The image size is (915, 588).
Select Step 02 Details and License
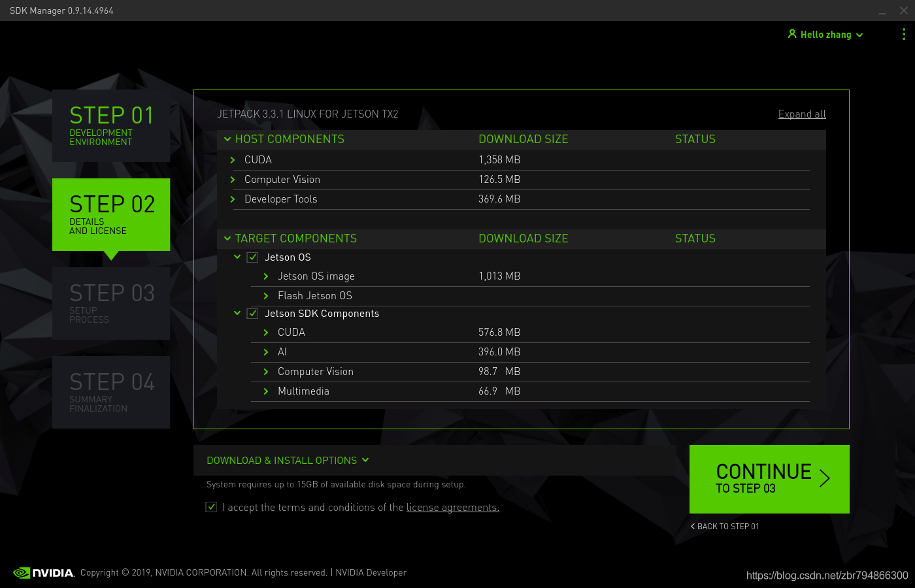(x=111, y=214)
